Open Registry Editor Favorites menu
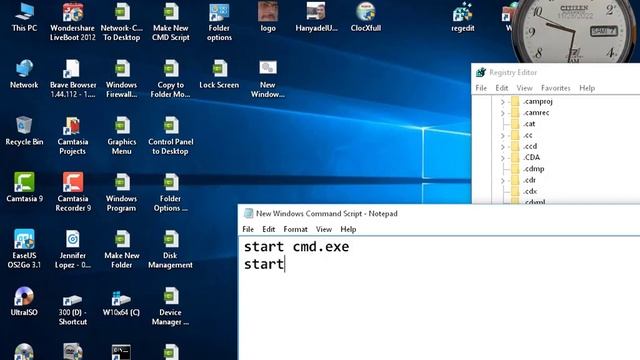Image resolution: width=640 pixels, height=360 pixels. pos(556,88)
